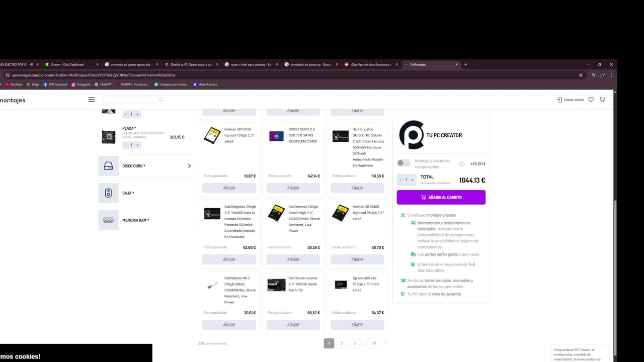Add Intenso 240gb Sata3 High SSD
The image size is (644, 362).
(x=293, y=259)
